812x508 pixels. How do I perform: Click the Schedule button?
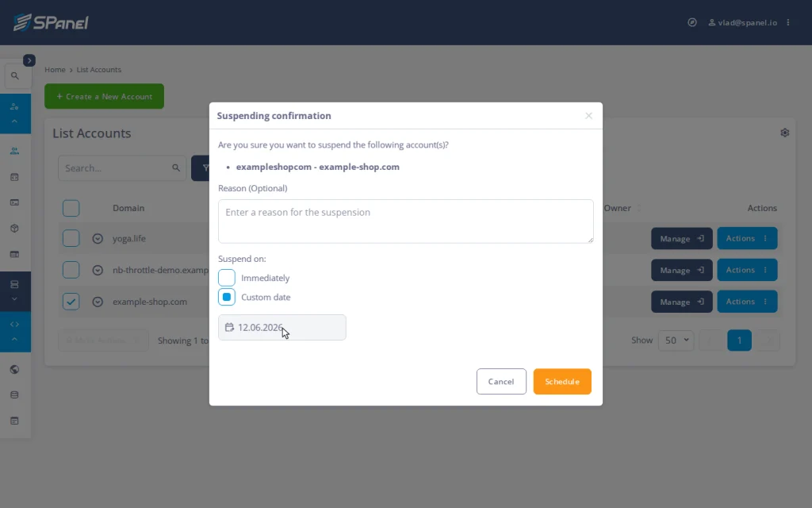coord(562,382)
